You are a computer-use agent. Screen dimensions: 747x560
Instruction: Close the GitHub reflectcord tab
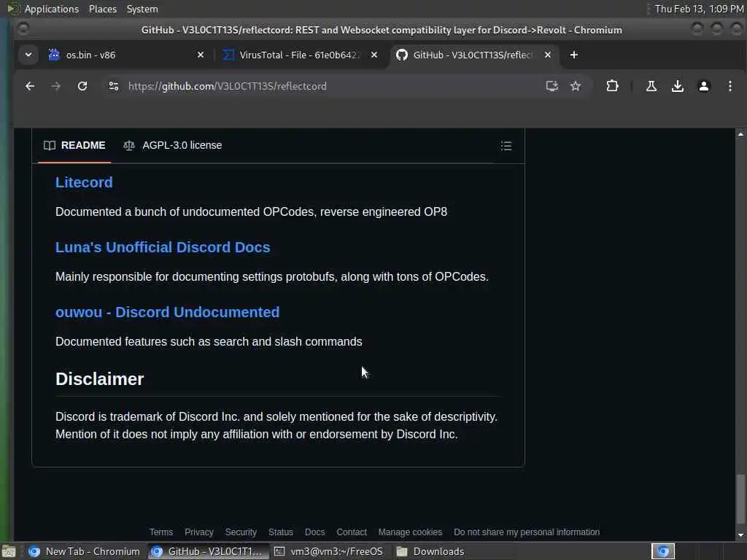pyautogui.click(x=548, y=55)
